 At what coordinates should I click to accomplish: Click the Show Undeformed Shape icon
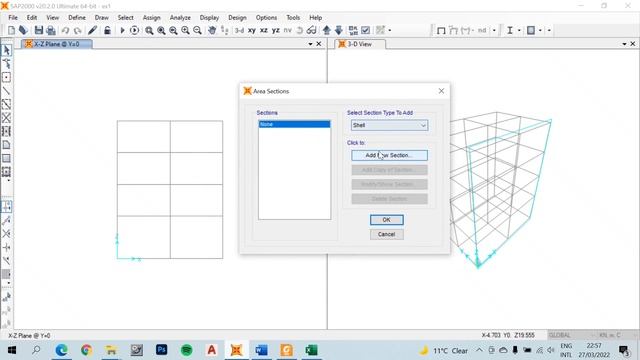[441, 30]
